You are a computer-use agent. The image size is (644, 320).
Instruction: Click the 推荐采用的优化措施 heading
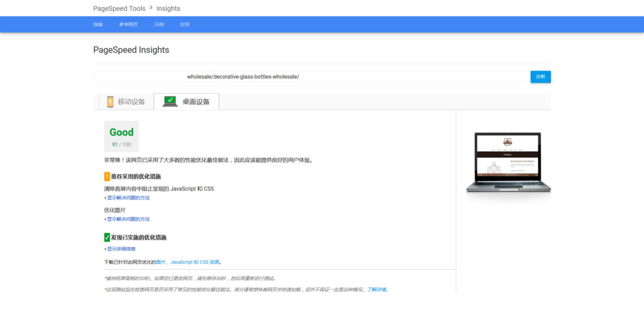point(136,177)
